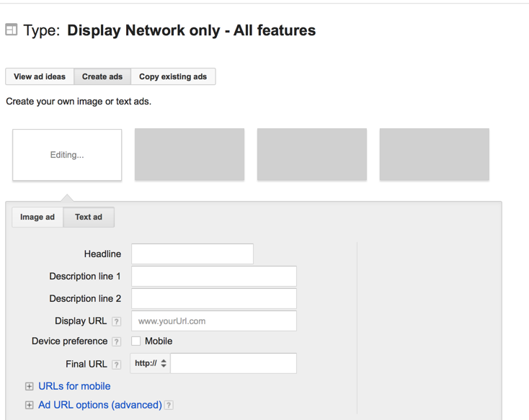
Task: Open Ad URL options help icon
Action: (x=169, y=405)
